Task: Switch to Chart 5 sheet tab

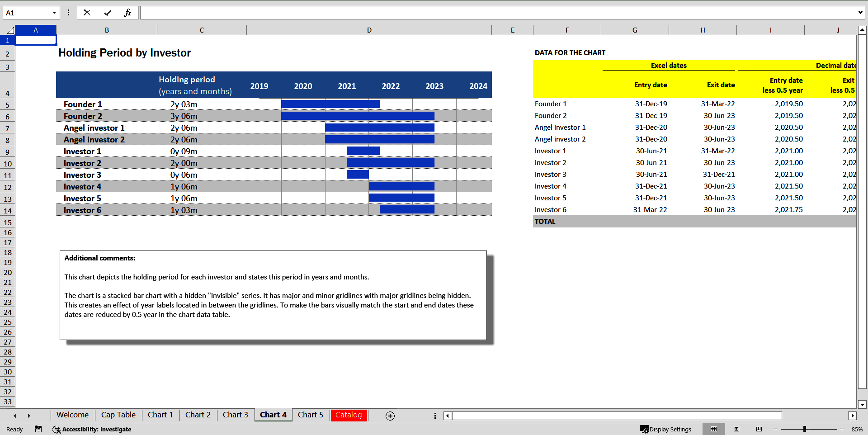Action: coord(311,415)
